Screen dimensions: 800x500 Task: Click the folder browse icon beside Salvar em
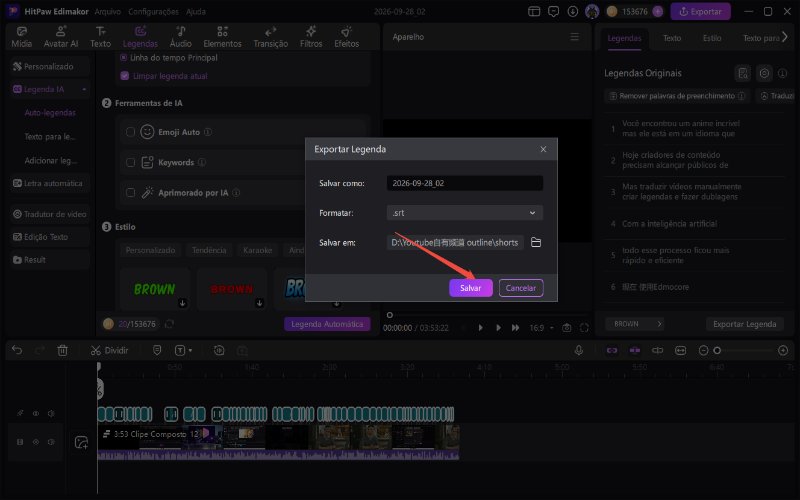pyautogui.click(x=536, y=242)
